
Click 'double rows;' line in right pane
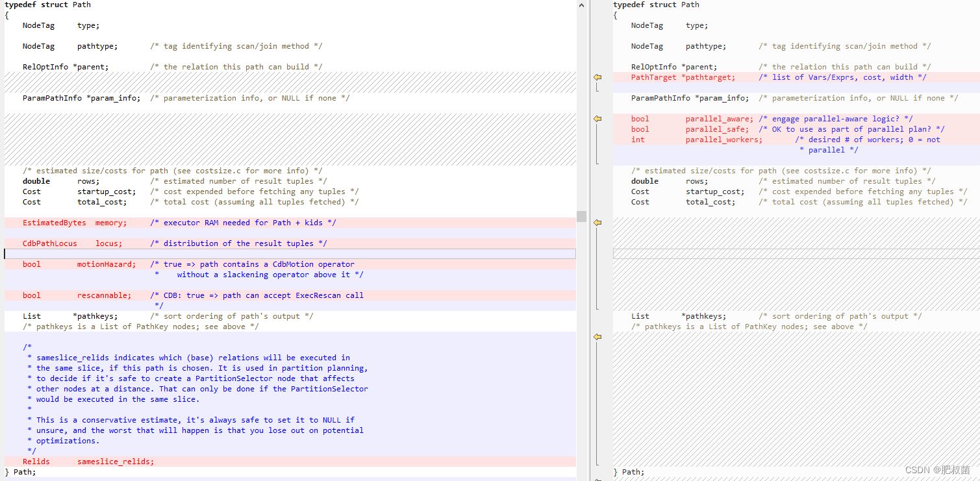pyautogui.click(x=783, y=181)
